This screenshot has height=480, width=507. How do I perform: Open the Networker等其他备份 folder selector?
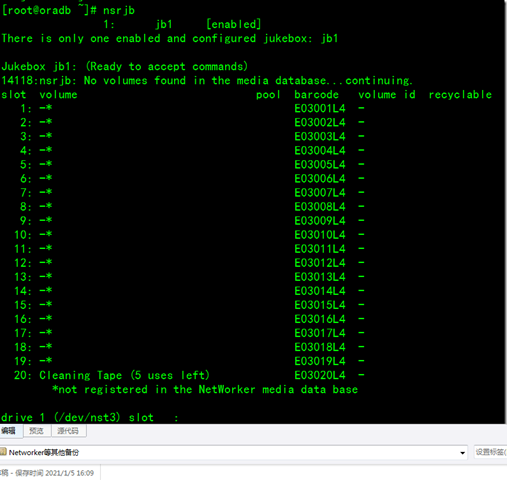(233, 452)
